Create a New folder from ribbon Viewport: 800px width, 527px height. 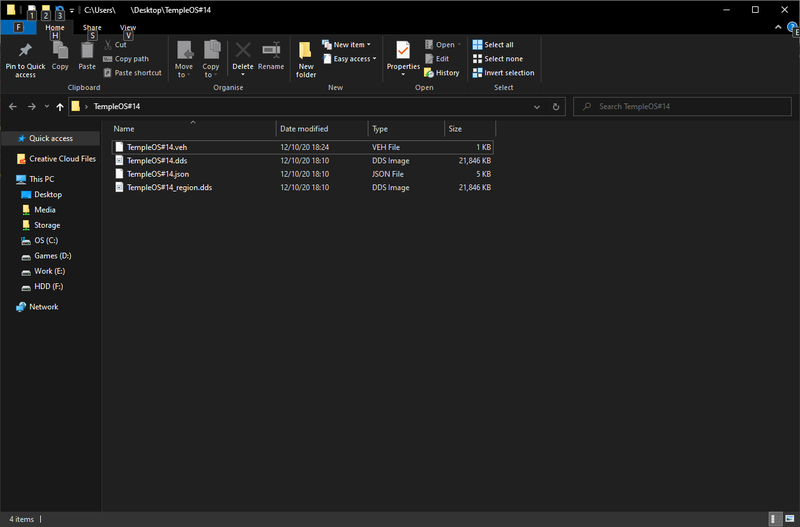click(x=306, y=56)
